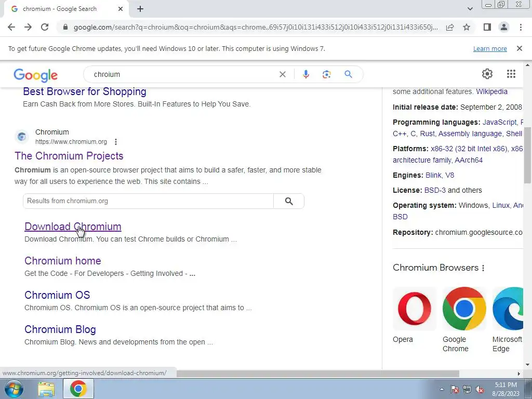Open Learn more about Chrome updates
532x399 pixels.
coord(490,49)
